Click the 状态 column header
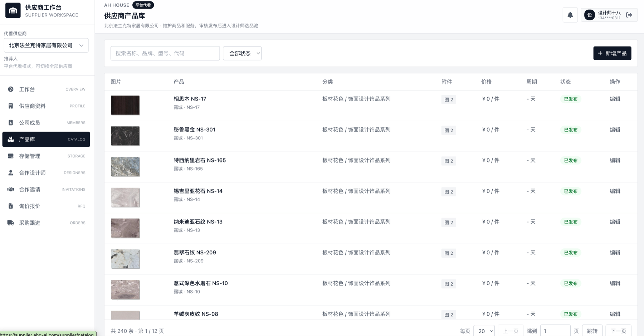This screenshot has height=336, width=644. [x=565, y=82]
